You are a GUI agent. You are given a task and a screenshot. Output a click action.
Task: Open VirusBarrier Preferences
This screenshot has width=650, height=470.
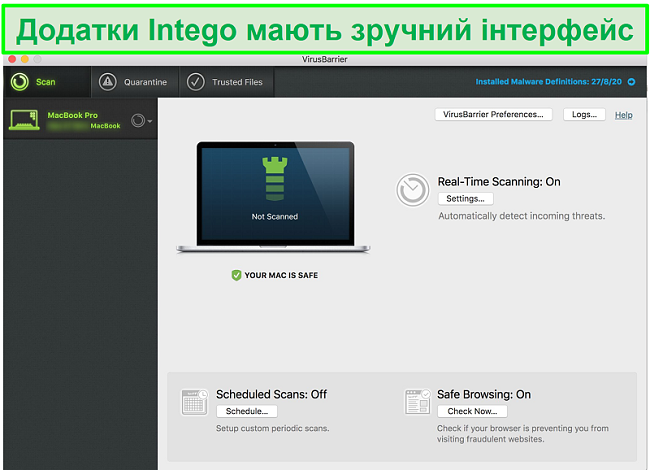point(493,114)
